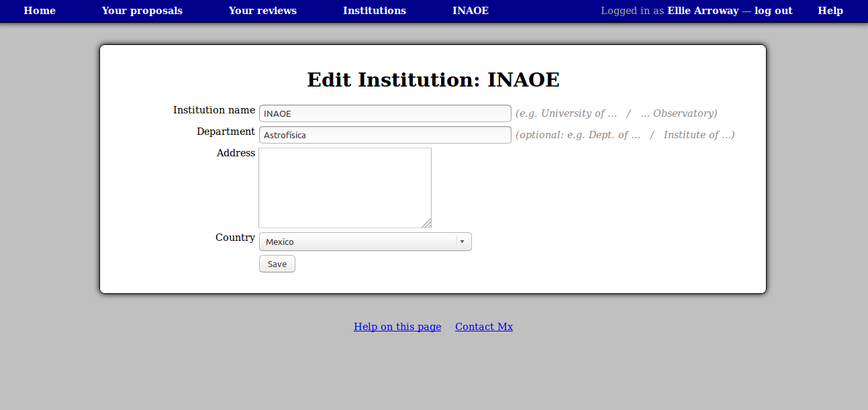Click the Address label
The height and width of the screenshot is (410, 868).
(236, 153)
